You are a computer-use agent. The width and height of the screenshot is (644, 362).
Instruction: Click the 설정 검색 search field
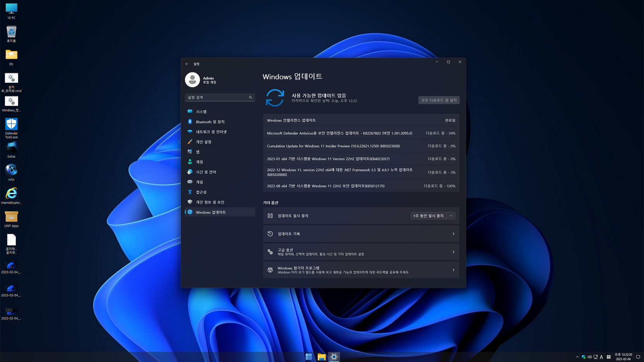220,97
